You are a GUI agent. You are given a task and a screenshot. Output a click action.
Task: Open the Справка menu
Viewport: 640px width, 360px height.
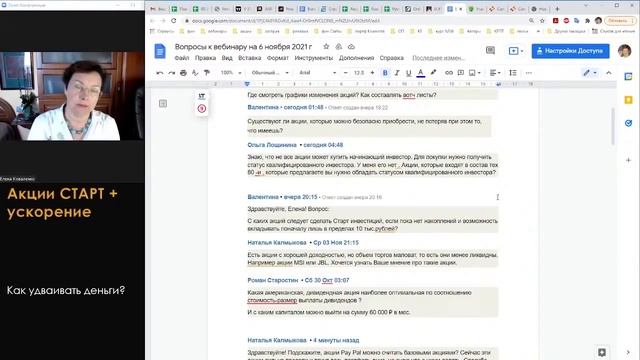pyautogui.click(x=391, y=58)
